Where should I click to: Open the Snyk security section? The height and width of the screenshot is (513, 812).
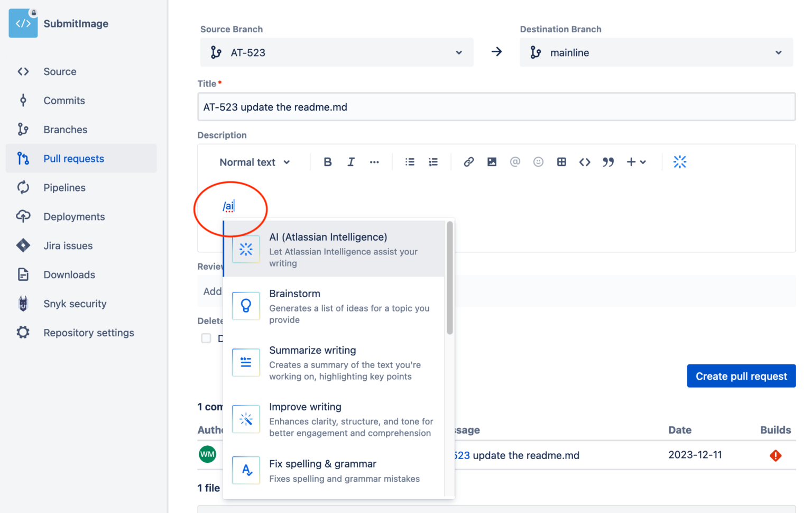tap(75, 304)
